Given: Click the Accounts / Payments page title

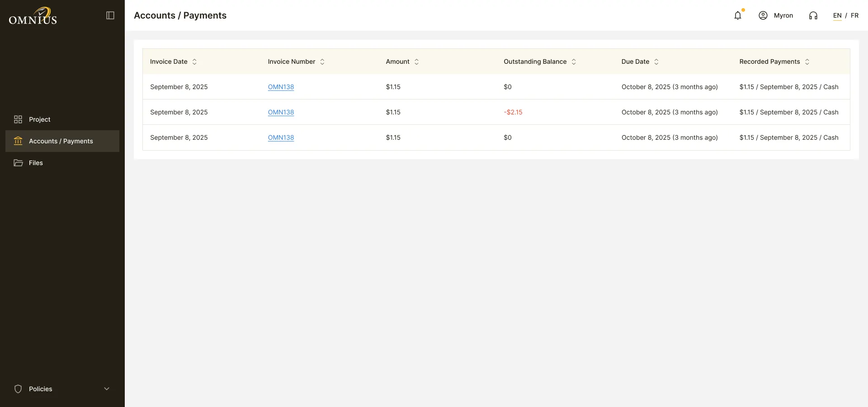Looking at the screenshot, I should pos(180,15).
